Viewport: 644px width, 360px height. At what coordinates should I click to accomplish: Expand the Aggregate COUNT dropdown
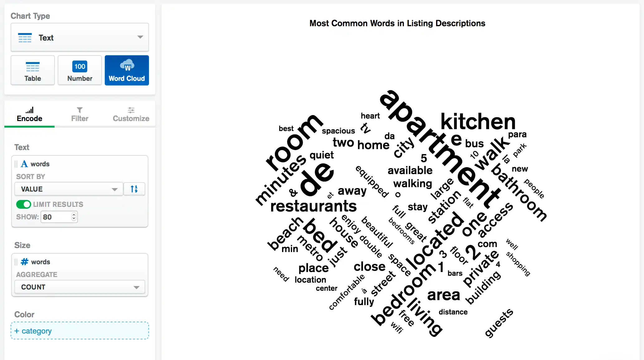pyautogui.click(x=79, y=287)
